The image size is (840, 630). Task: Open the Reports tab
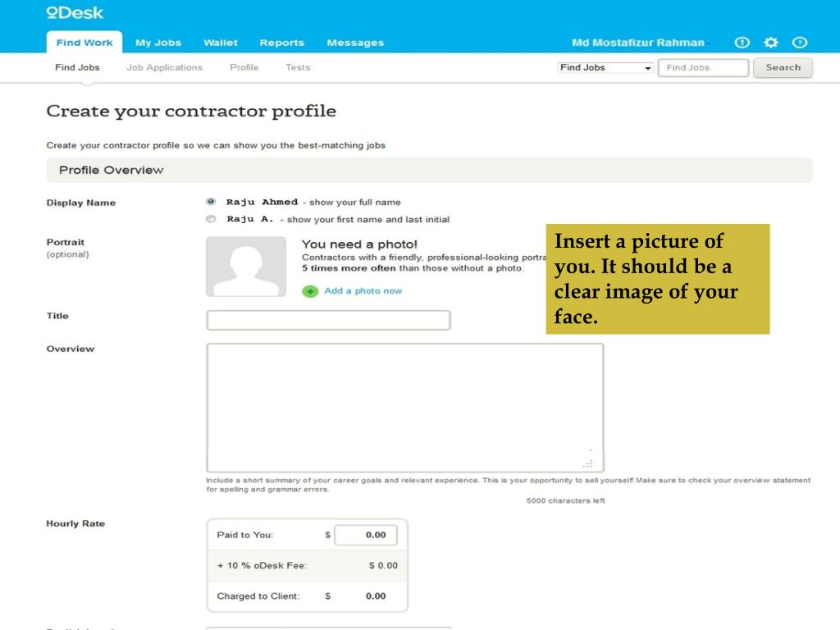tap(282, 43)
